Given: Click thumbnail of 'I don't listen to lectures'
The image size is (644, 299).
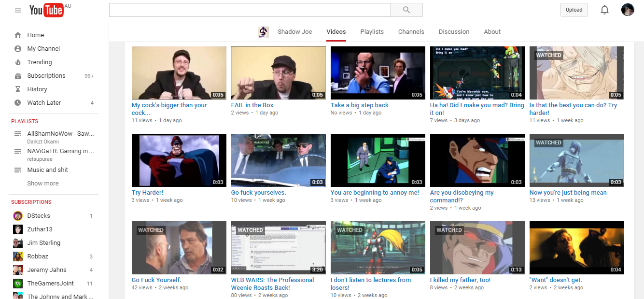Looking at the screenshot, I should pyautogui.click(x=378, y=248).
